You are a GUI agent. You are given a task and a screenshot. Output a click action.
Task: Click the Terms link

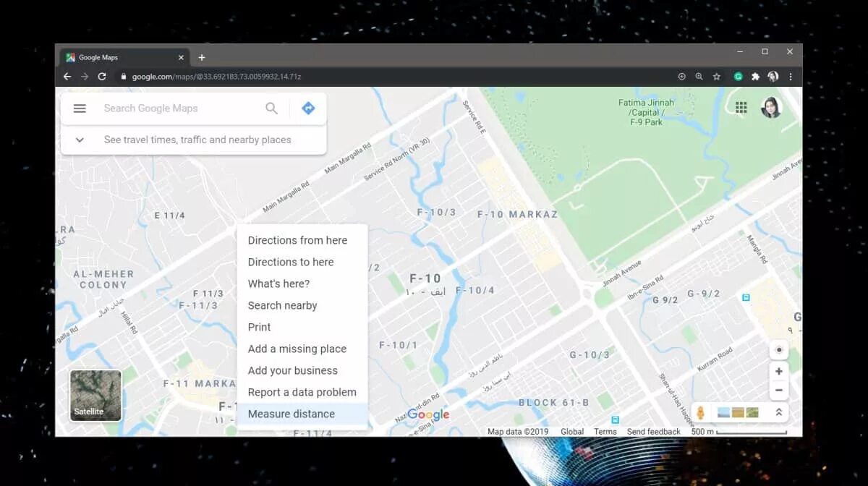605,432
